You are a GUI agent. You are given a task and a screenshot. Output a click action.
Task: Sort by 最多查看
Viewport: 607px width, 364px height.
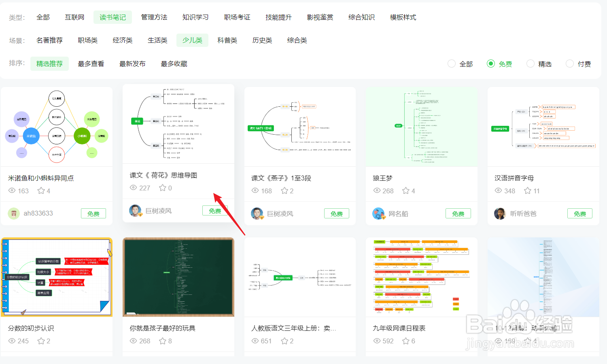point(91,64)
